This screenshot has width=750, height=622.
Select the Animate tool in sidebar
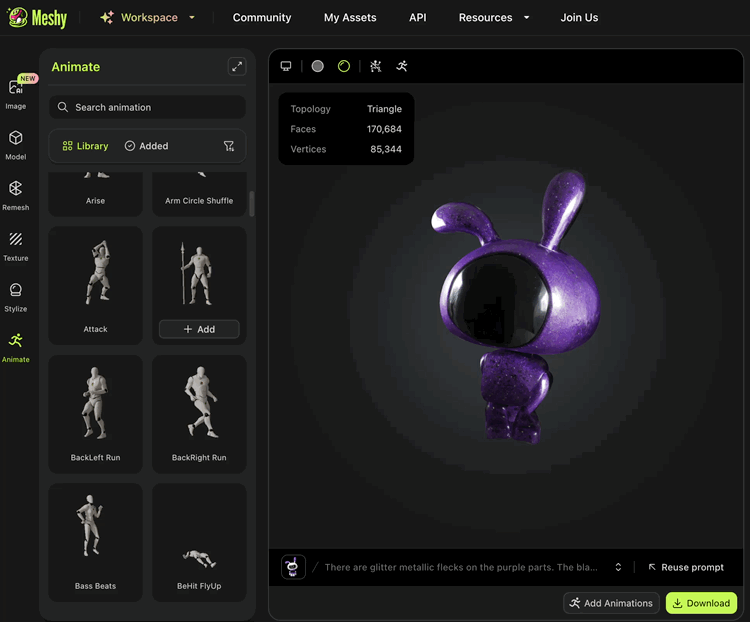16,348
